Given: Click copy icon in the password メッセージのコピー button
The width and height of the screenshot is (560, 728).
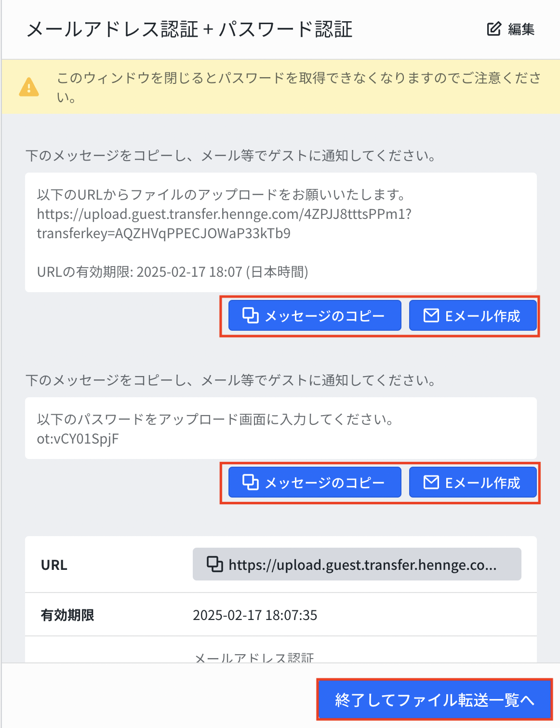Looking at the screenshot, I should [250, 482].
